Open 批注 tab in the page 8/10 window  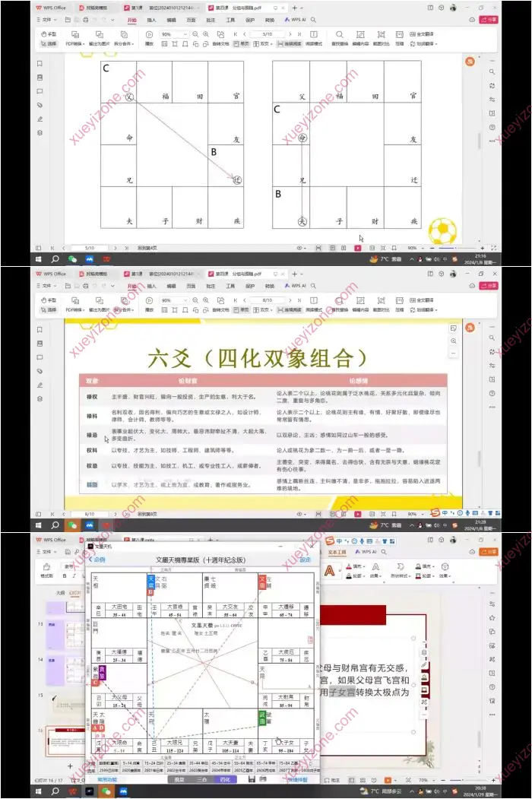[x=209, y=286]
